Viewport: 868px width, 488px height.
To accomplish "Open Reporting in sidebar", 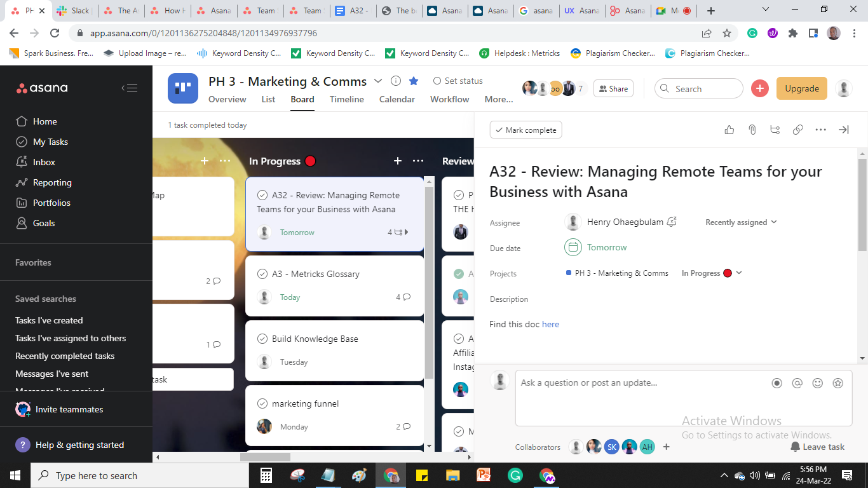I will point(43,182).
